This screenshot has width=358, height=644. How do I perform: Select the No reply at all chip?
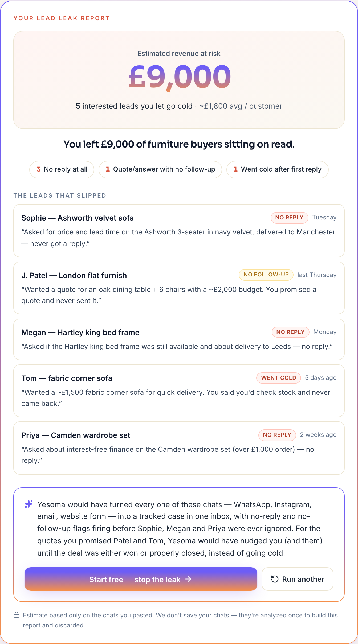(62, 169)
